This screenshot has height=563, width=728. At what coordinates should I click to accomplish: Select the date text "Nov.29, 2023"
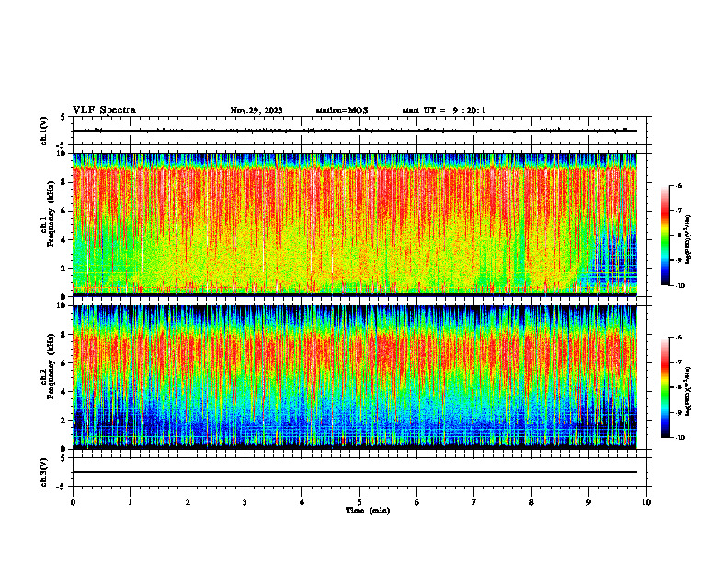pyautogui.click(x=256, y=110)
